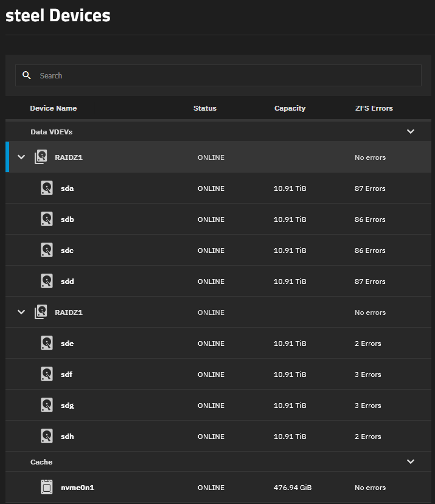Select the sdh disk row
The height and width of the screenshot is (504, 435).
coord(219,437)
